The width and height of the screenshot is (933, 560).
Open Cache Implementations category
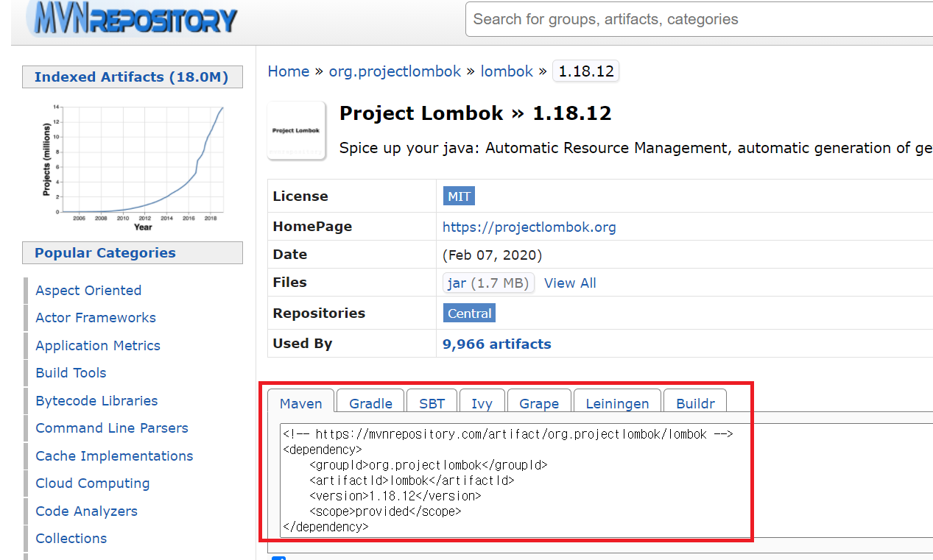114,456
